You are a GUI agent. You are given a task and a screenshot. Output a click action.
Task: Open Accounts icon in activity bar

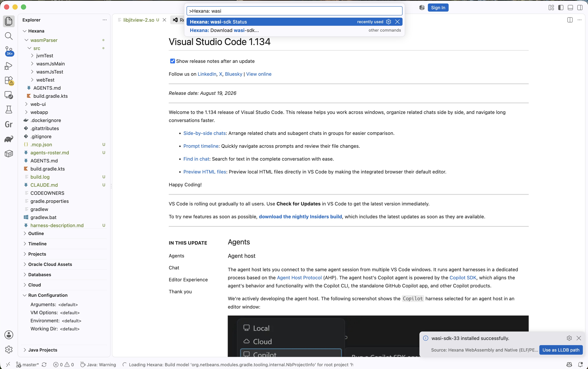coord(9,335)
